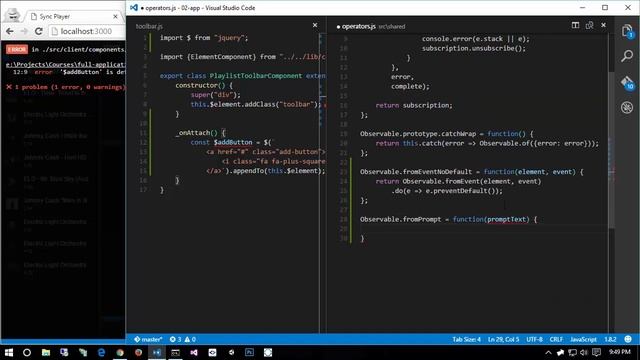The height and width of the screenshot is (360, 640).
Task: Click the 9:49 PM clock
Action: click(620, 351)
